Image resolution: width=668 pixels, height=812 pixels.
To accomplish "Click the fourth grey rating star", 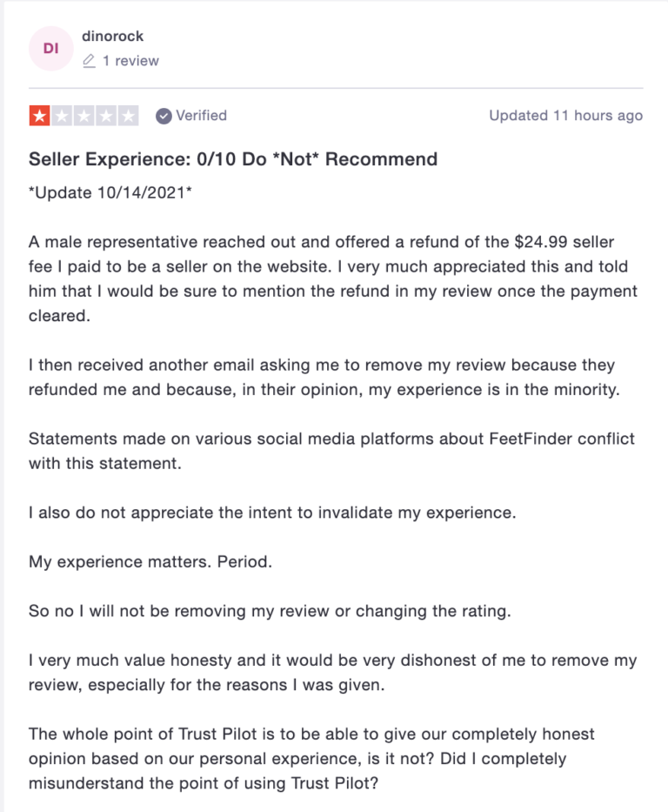I will click(x=106, y=116).
